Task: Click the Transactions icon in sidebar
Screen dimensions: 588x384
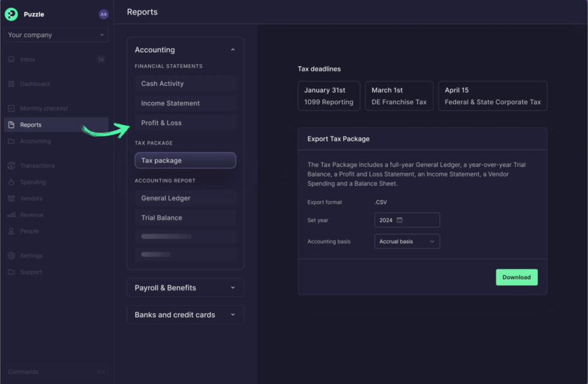Action: pos(11,166)
